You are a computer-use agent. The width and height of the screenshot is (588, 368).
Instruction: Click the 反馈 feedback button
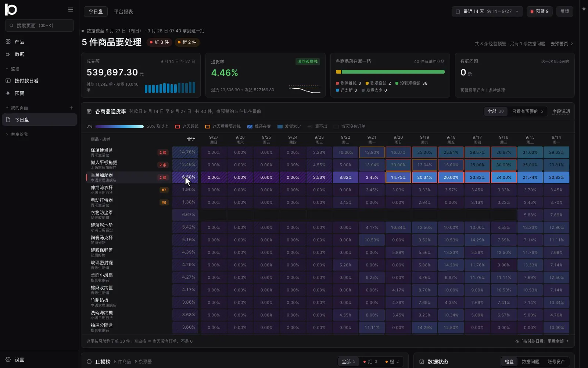565,11
